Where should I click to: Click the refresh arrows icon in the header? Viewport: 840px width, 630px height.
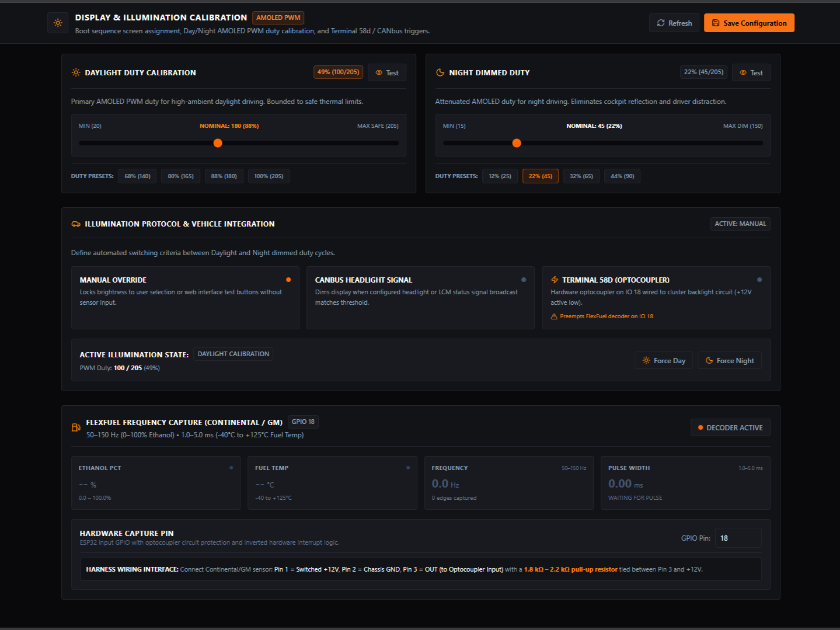661,23
